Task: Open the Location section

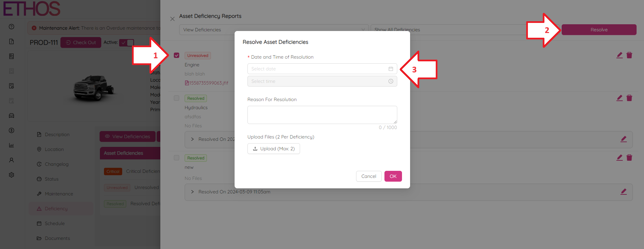Action: tap(54, 149)
